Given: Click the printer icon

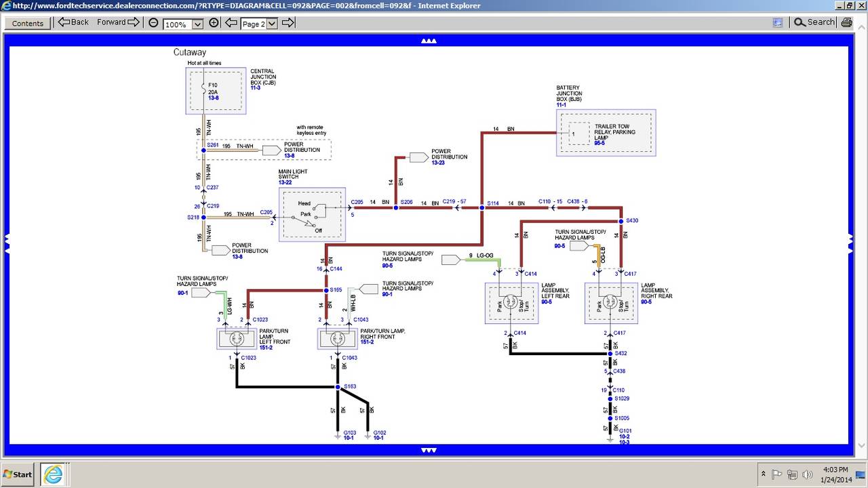Looking at the screenshot, I should (x=847, y=22).
